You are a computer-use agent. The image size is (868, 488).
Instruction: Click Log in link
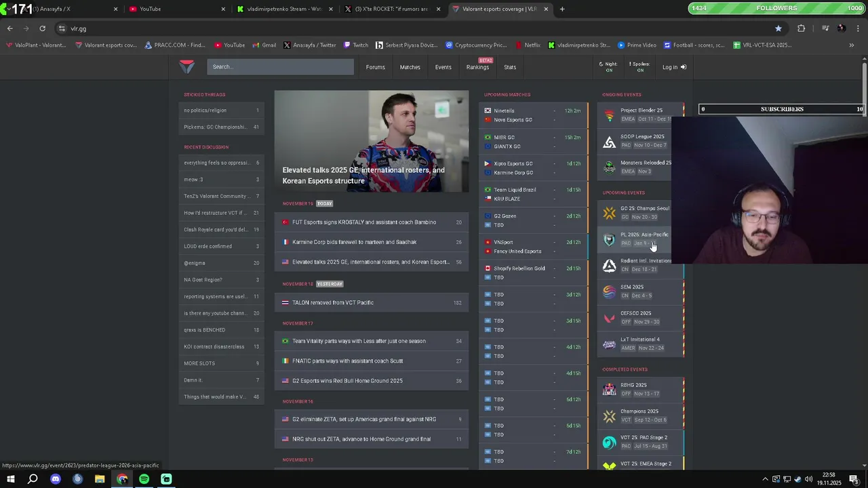[x=674, y=67]
